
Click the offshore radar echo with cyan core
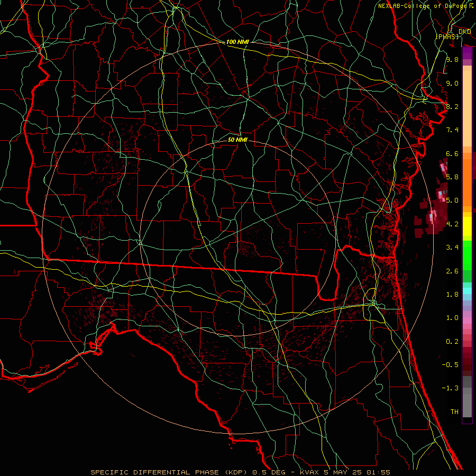coord(432,217)
